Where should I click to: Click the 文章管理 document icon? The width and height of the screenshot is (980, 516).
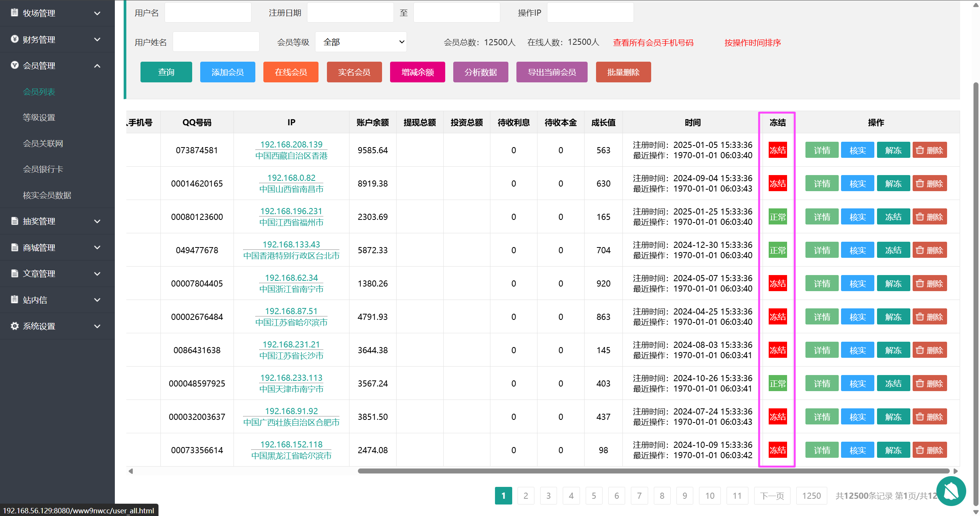click(x=15, y=274)
